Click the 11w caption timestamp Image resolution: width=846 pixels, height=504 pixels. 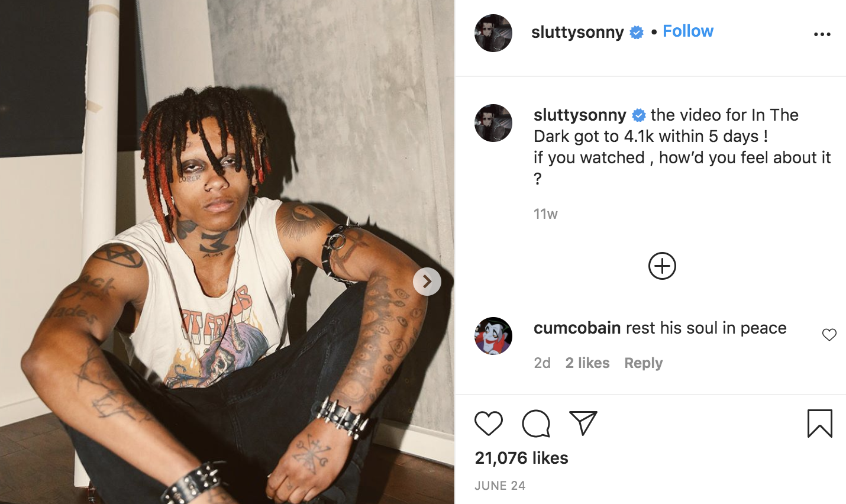click(545, 214)
